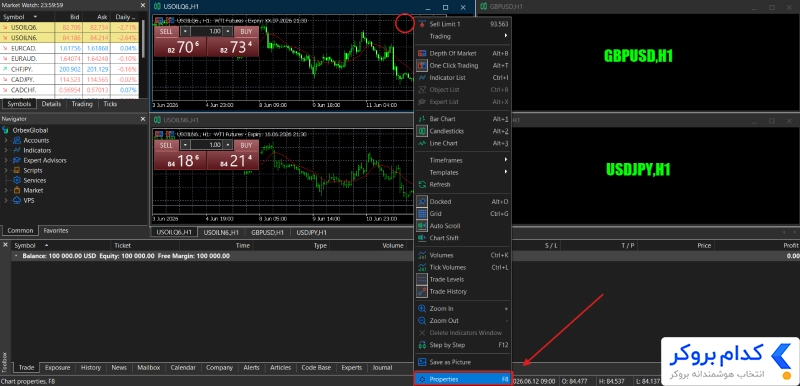Click the Refresh icon in context menu

[421, 185]
